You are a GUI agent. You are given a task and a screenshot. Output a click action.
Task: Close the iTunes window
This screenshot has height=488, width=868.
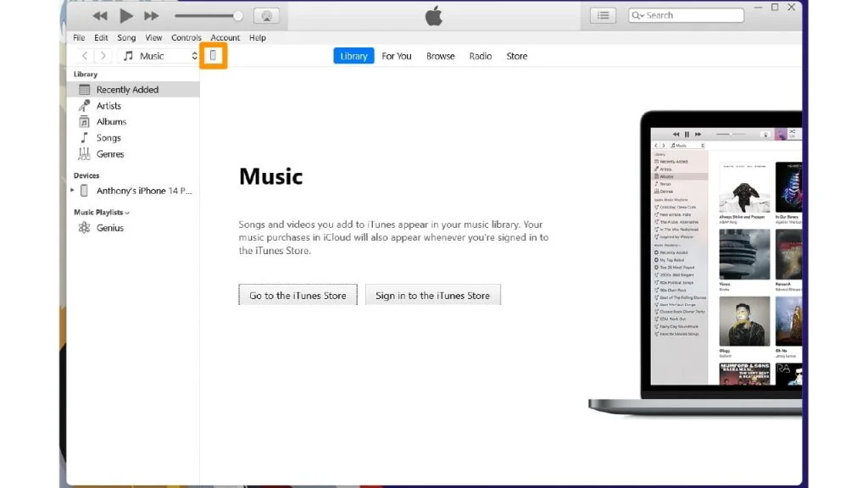(792, 7)
